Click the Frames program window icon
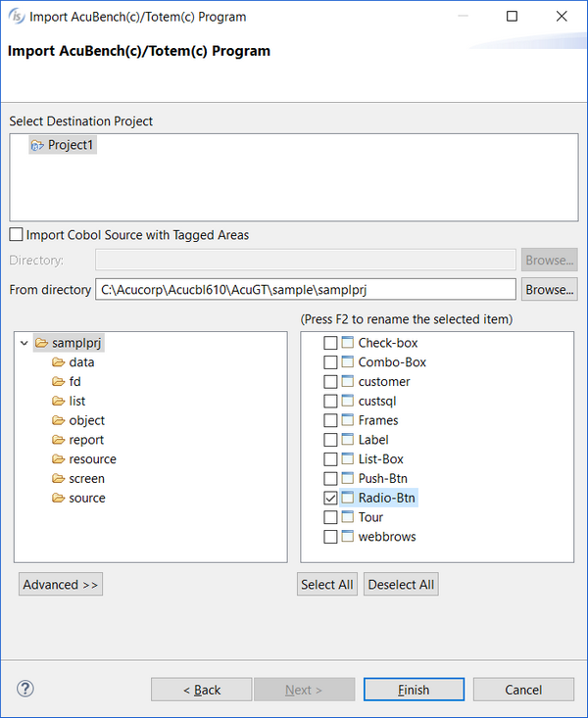The width and height of the screenshot is (588, 718). tap(348, 420)
